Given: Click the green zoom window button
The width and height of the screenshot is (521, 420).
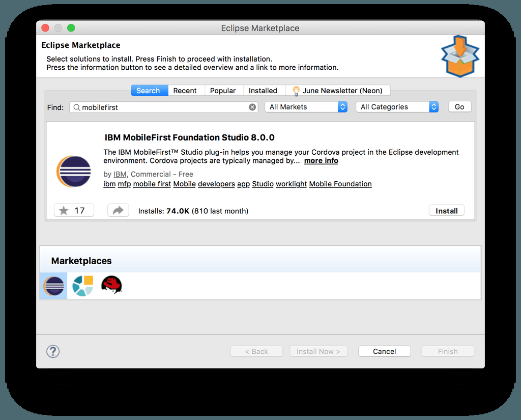Looking at the screenshot, I should [71, 28].
